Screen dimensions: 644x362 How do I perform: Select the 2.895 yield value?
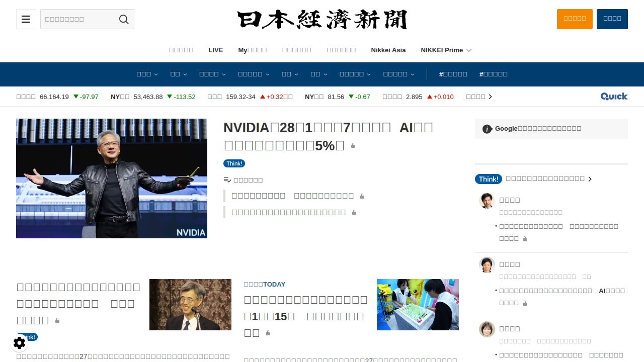(414, 97)
